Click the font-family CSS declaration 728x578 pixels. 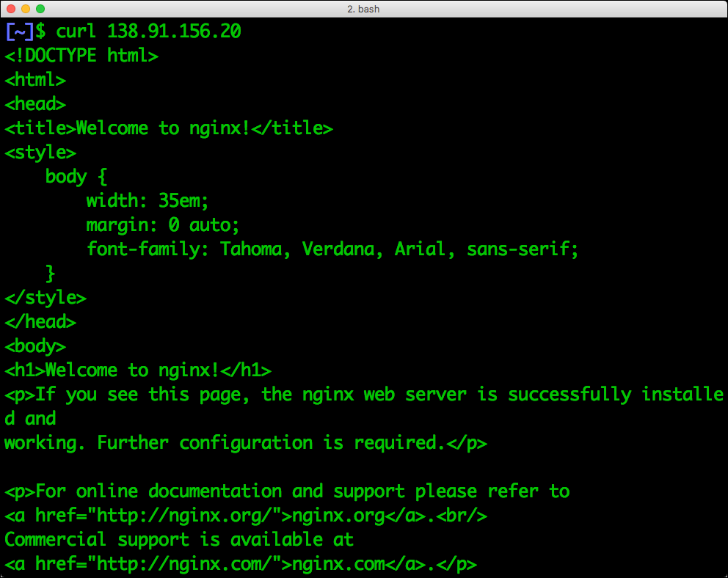point(330,249)
